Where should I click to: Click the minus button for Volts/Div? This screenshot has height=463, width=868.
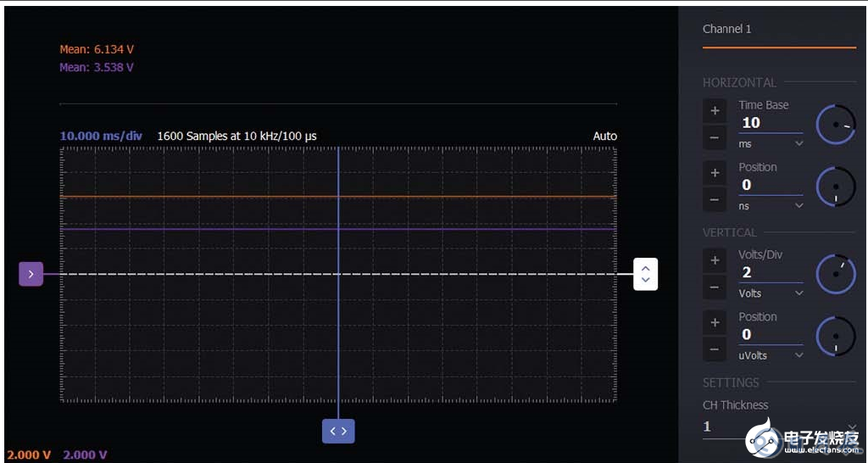(715, 287)
